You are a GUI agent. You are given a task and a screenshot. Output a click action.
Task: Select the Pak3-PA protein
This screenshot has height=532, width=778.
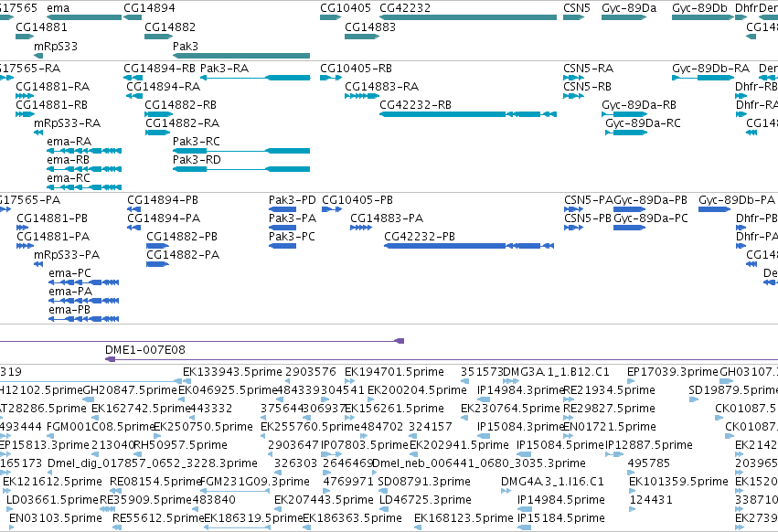[x=282, y=228]
